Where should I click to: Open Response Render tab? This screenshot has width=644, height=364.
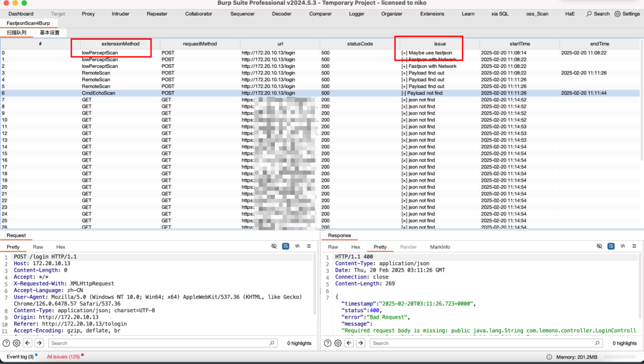408,247
